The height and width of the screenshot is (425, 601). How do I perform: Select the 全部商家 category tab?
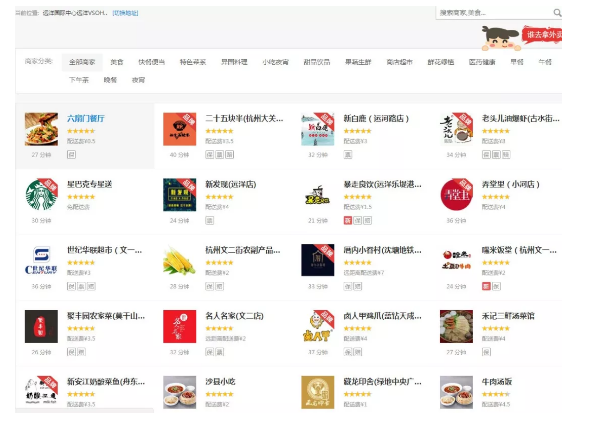coord(82,62)
